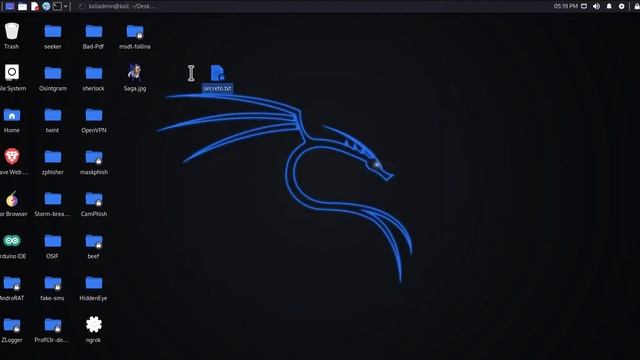The height and width of the screenshot is (360, 640).
Task: Select the secreto.txt file icon
Action: [217, 73]
